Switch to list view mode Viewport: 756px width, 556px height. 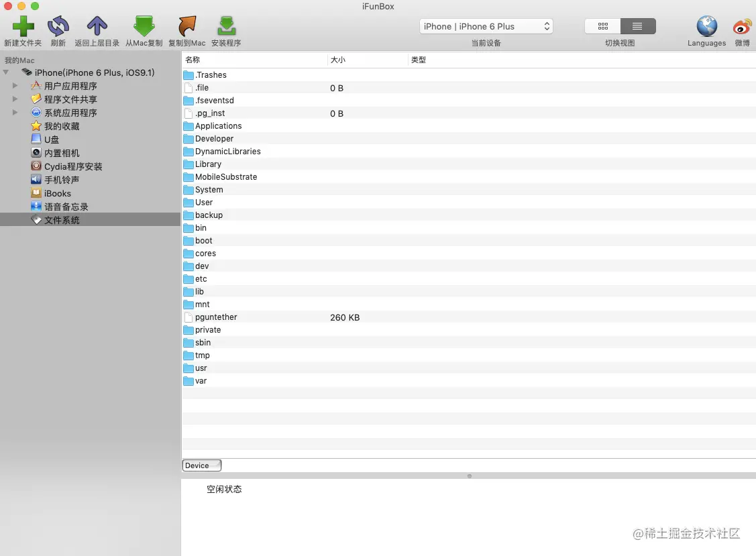pos(638,26)
